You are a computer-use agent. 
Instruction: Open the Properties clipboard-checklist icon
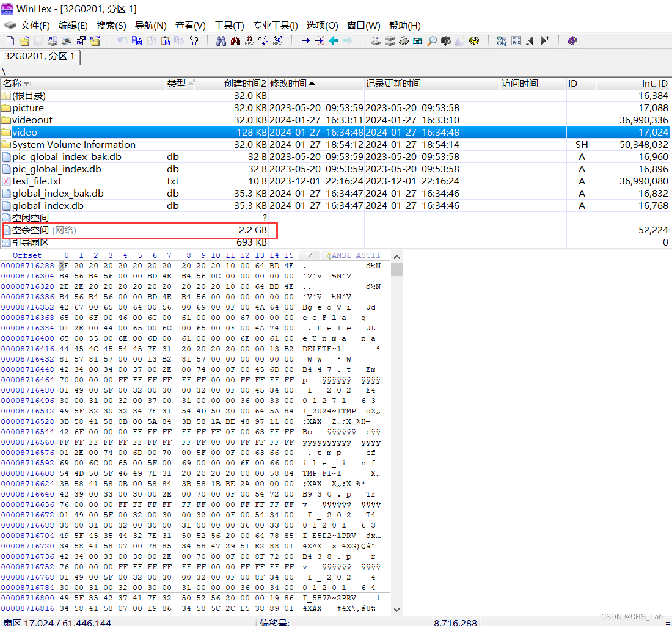click(x=81, y=41)
